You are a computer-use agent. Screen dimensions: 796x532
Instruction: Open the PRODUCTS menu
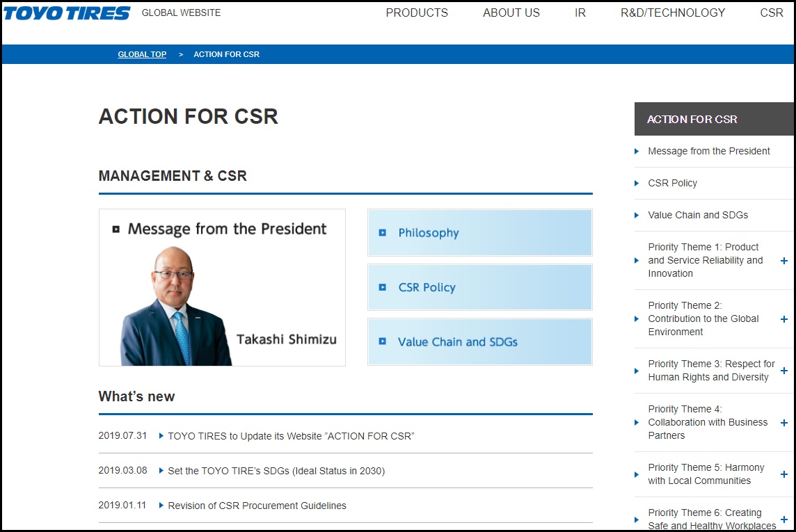click(417, 13)
